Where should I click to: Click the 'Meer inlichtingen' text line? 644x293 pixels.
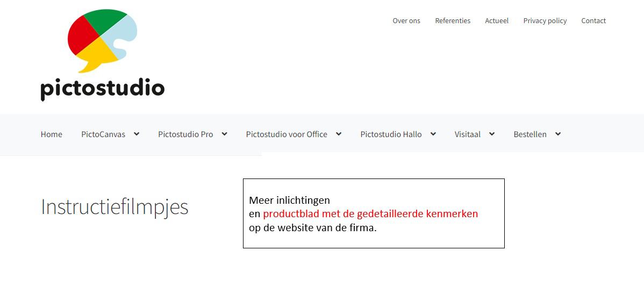[290, 201]
